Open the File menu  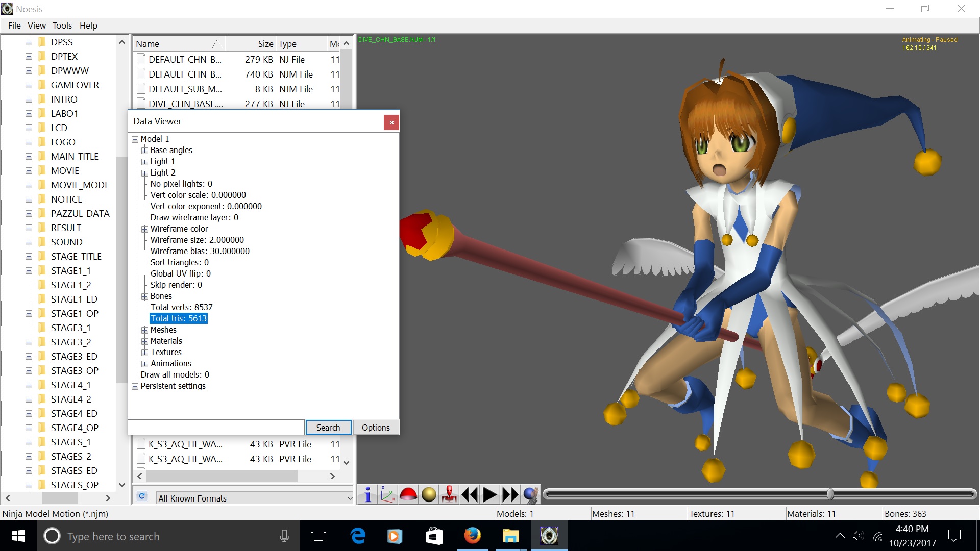(x=14, y=26)
